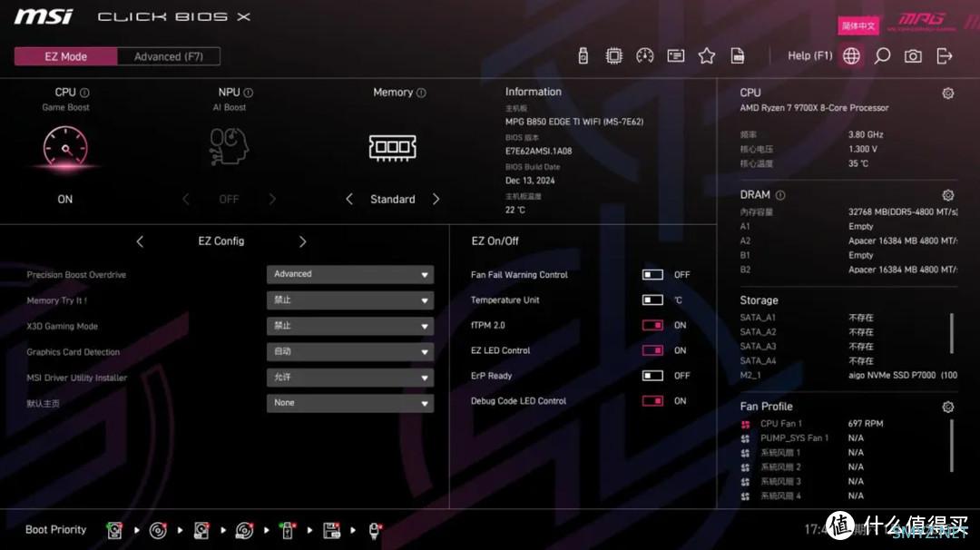Click the NPU AI Boost icon
Image resolution: width=980 pixels, height=550 pixels.
point(229,146)
